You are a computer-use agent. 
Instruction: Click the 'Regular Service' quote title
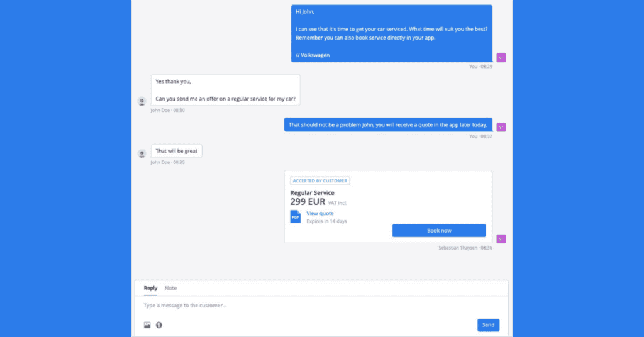tap(312, 192)
